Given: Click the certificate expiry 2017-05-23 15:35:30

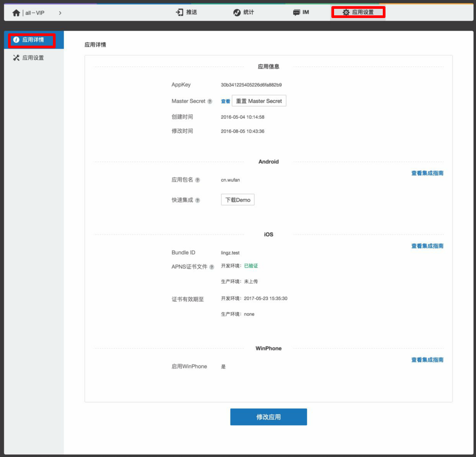Looking at the screenshot, I should pos(265,298).
